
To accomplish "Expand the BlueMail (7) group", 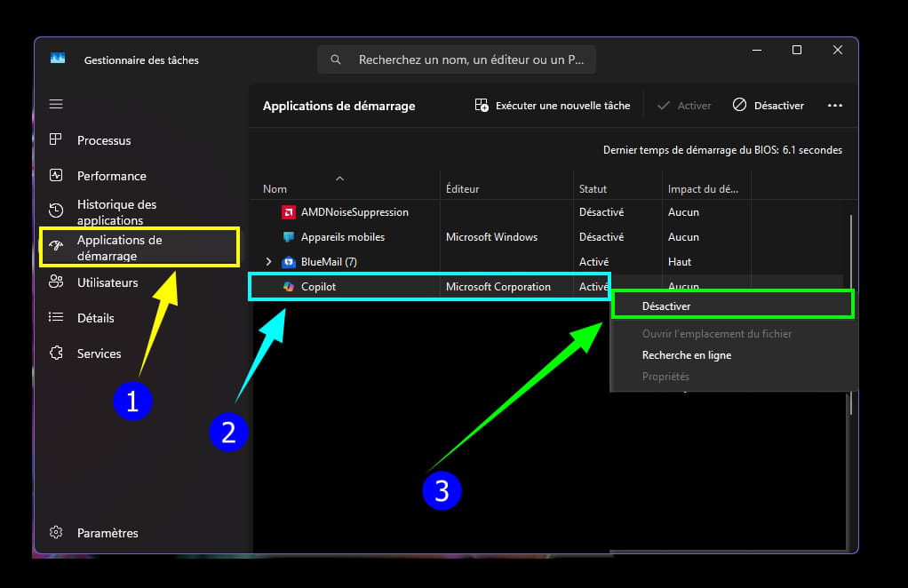I will (269, 262).
